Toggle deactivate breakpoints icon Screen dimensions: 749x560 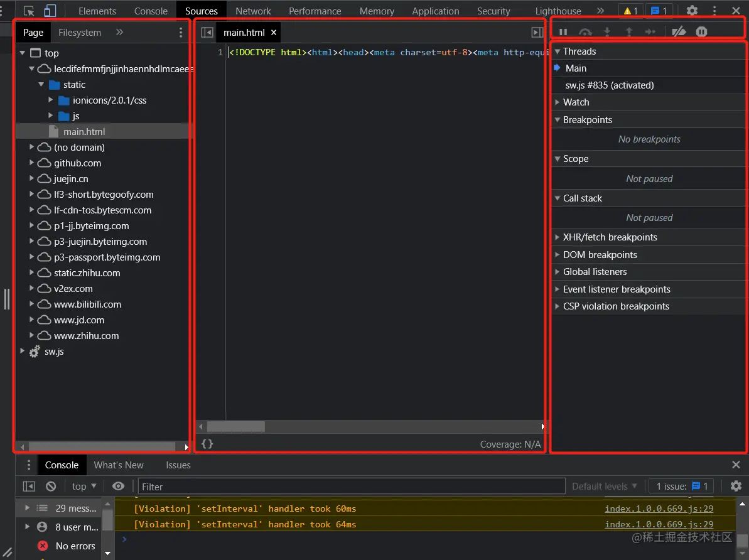[679, 31]
